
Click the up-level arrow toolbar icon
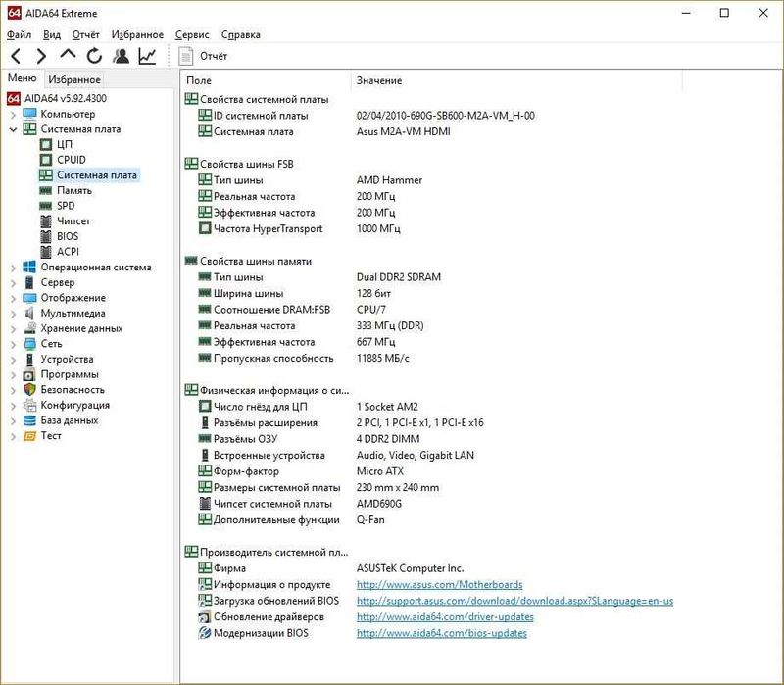[68, 54]
